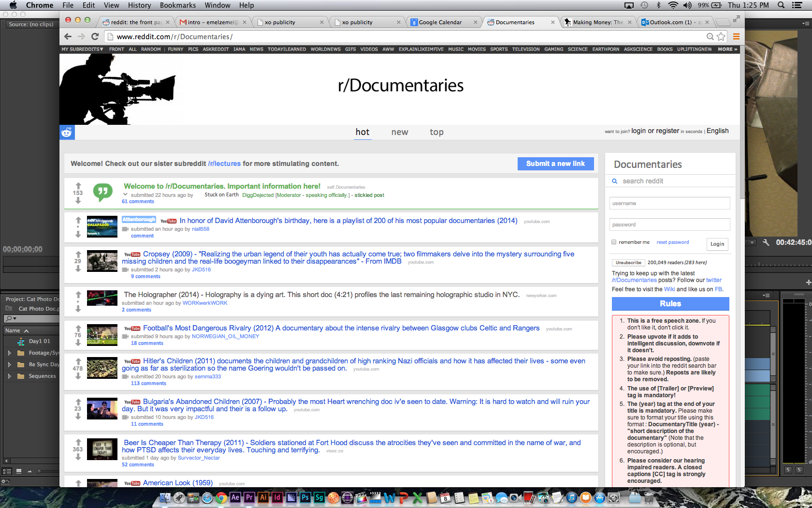The height and width of the screenshot is (508, 812).
Task: Open the Chrome hamburger menu
Action: 736,36
